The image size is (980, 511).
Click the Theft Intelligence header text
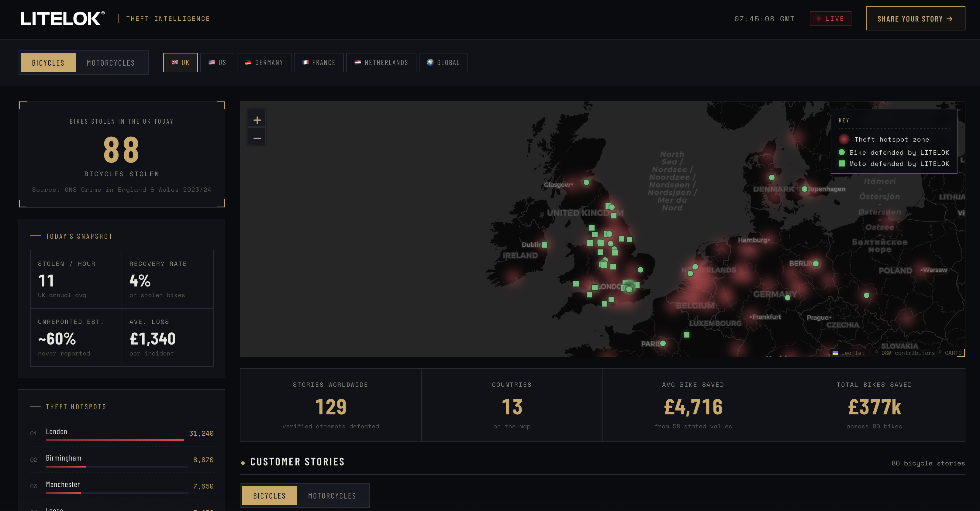pos(168,19)
